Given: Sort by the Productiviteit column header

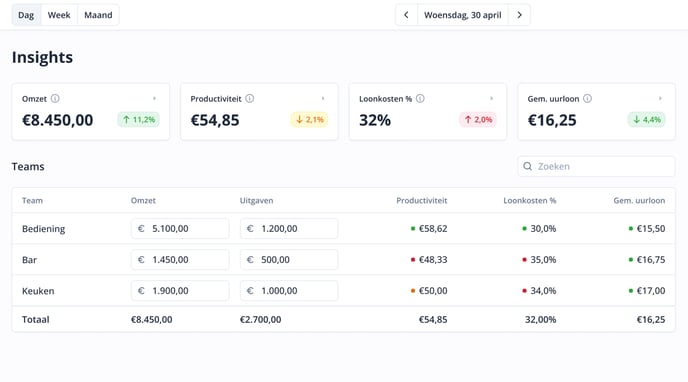Looking at the screenshot, I should point(422,200).
